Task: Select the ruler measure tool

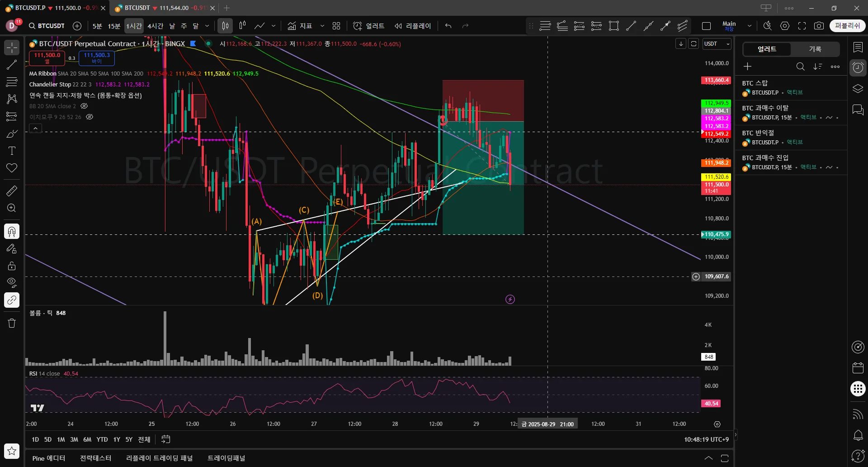Action: [12, 191]
